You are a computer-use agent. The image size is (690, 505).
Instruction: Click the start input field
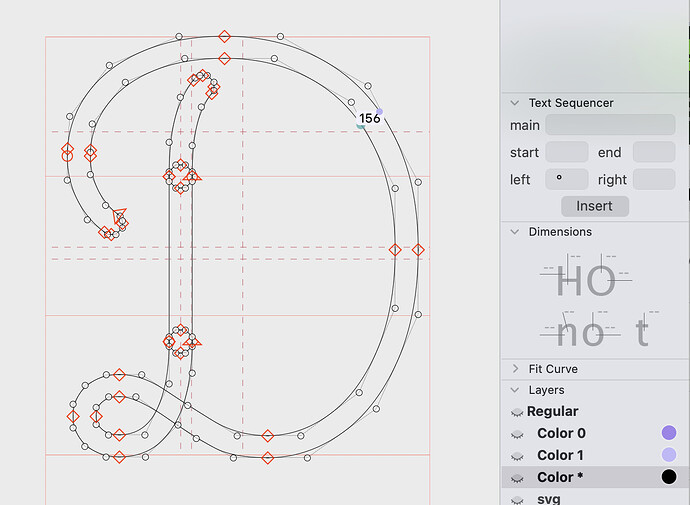point(566,153)
